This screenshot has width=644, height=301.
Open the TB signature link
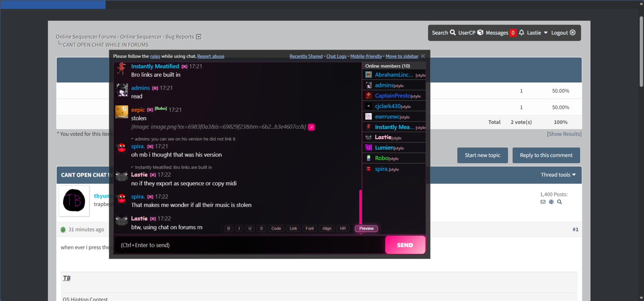67,278
